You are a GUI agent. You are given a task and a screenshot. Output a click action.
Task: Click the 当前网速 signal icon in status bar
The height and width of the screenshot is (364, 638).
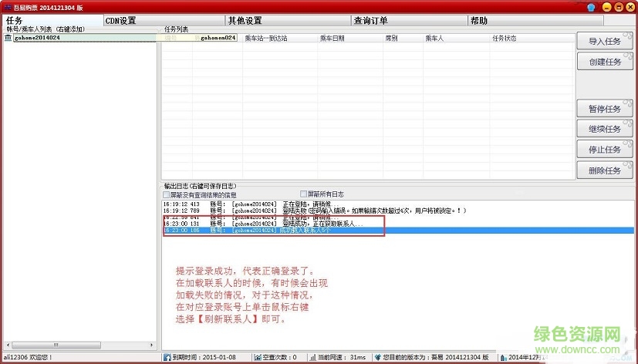point(313,358)
